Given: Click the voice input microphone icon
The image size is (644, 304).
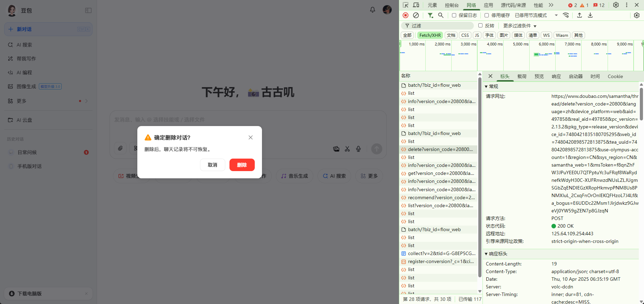Looking at the screenshot, I should (x=358, y=149).
